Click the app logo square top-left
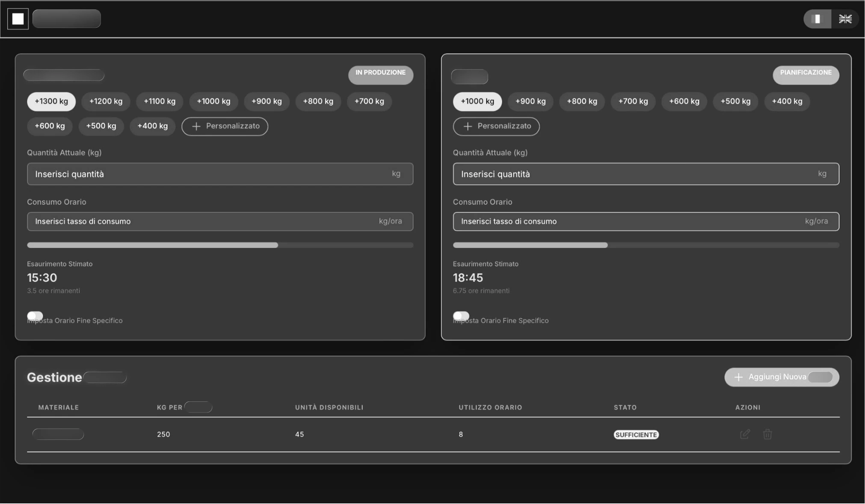The image size is (865, 504). [18, 18]
